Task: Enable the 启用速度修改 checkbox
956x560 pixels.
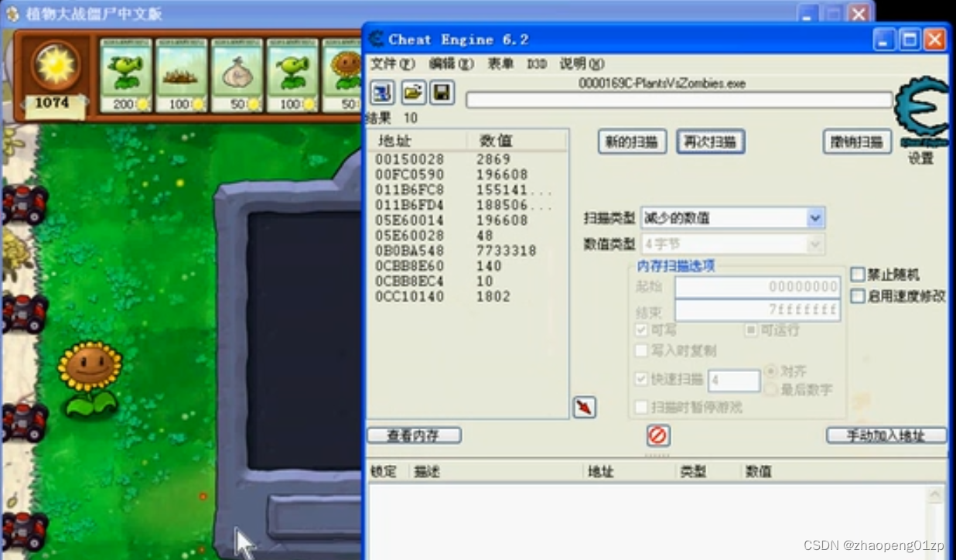Action: coord(858,296)
